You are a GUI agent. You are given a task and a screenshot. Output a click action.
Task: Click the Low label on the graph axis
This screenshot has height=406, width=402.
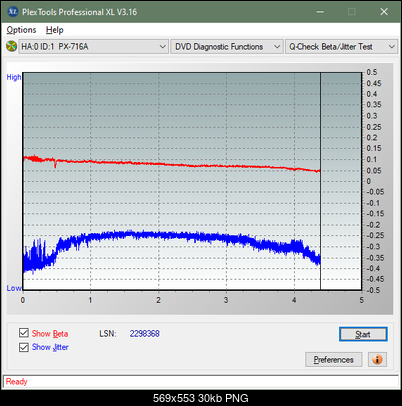(14, 288)
